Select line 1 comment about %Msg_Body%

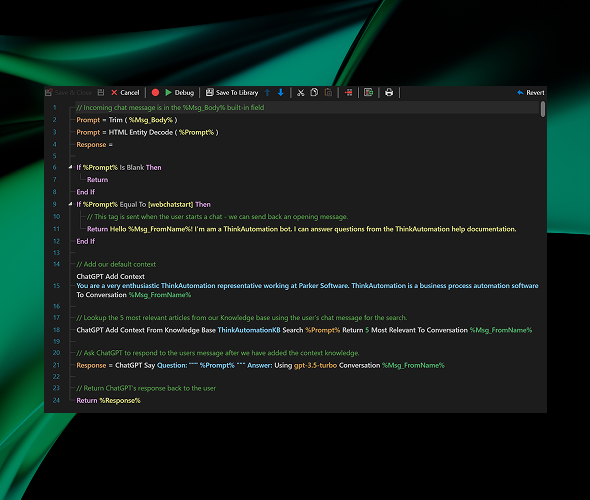tap(170, 108)
